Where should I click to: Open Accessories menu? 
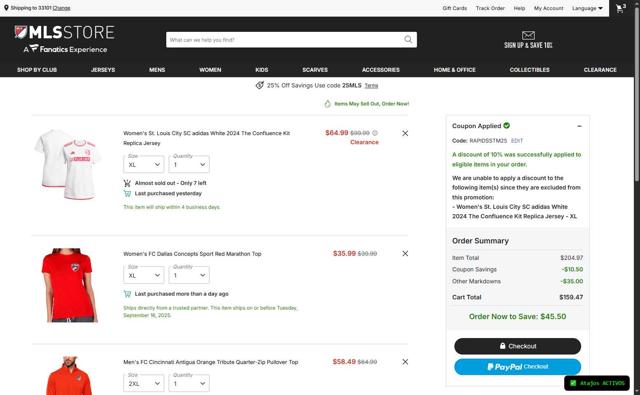[381, 70]
